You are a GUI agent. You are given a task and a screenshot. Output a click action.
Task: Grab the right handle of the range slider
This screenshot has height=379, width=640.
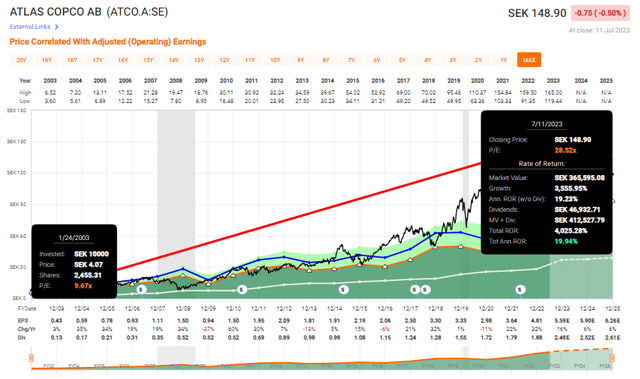612,358
